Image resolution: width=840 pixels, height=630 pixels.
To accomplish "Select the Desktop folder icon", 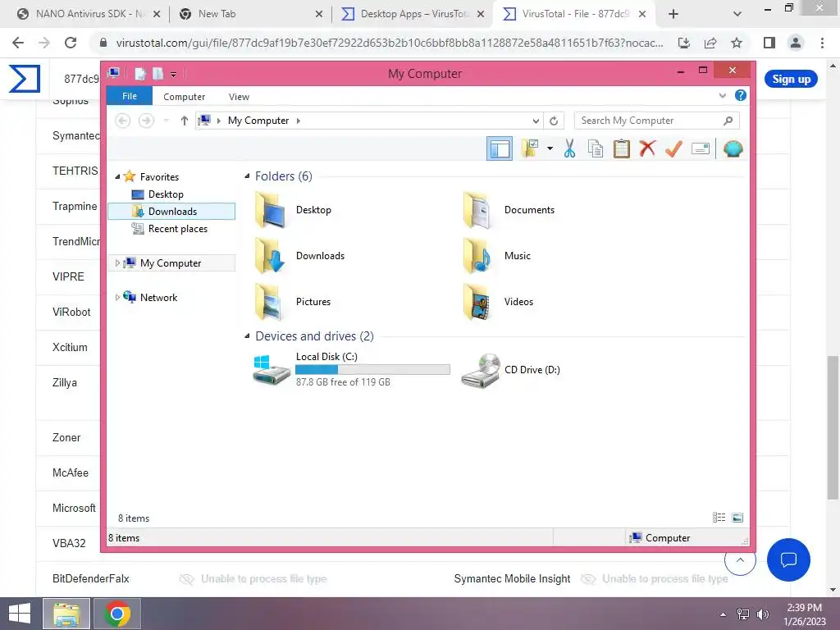I will click(x=270, y=210).
